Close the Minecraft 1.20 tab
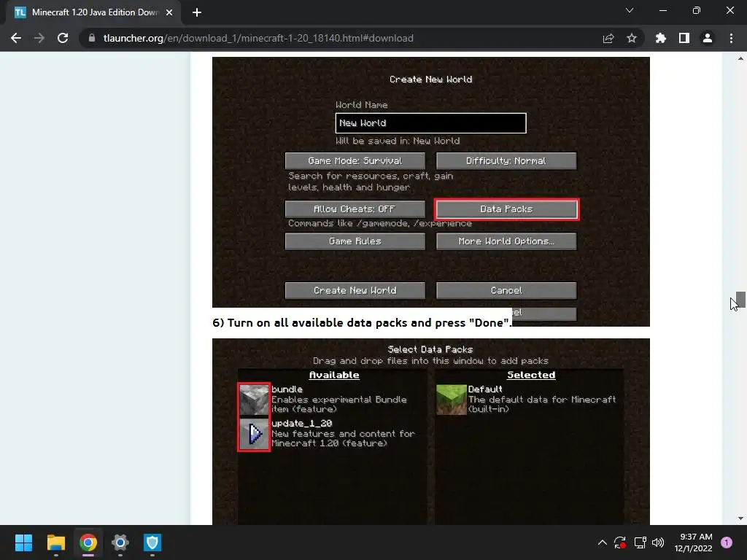The image size is (747, 560). (x=169, y=13)
